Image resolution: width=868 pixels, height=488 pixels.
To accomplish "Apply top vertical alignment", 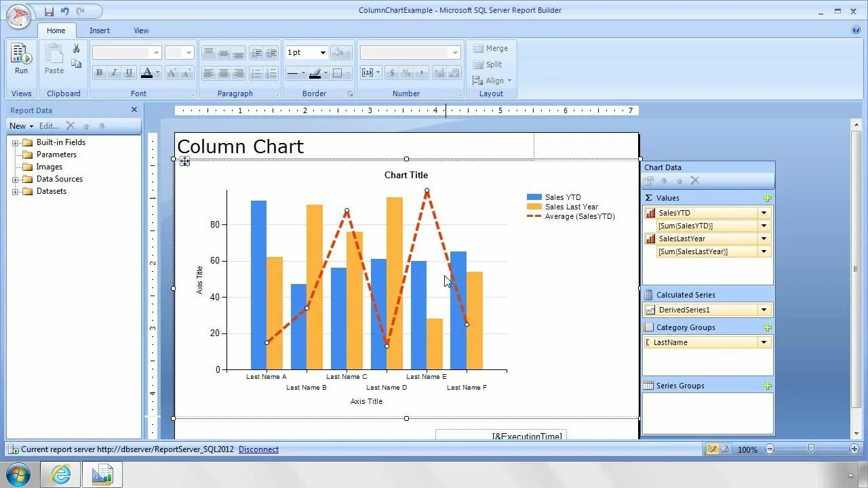I will [209, 52].
